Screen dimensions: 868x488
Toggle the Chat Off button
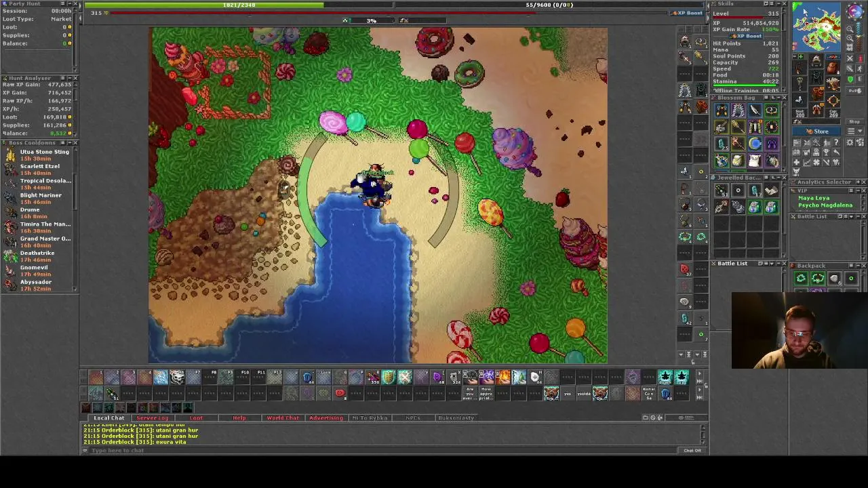point(692,451)
